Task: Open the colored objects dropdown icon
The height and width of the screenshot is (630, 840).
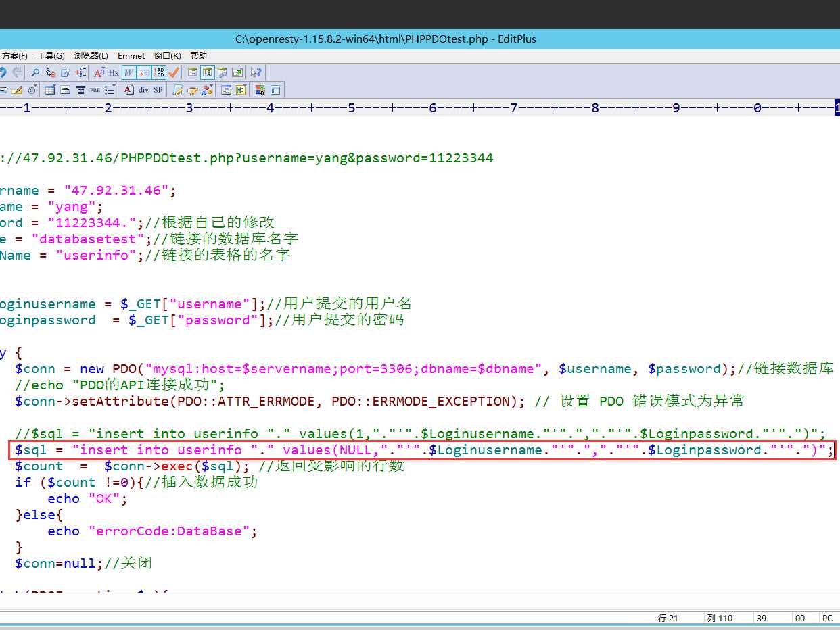Action: pos(207,90)
